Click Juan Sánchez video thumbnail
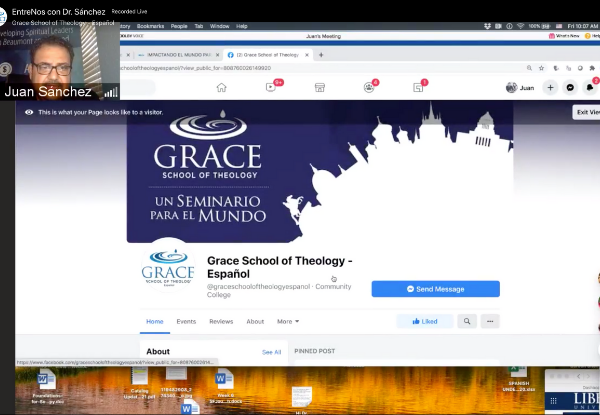Viewport: 600px width, 415px height. pyautogui.click(x=60, y=61)
